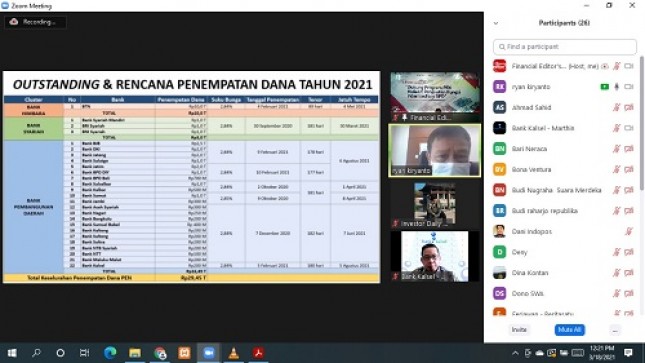Open VLC media player taskbar icon
Viewport: 645px width, 363px height.
(233, 353)
